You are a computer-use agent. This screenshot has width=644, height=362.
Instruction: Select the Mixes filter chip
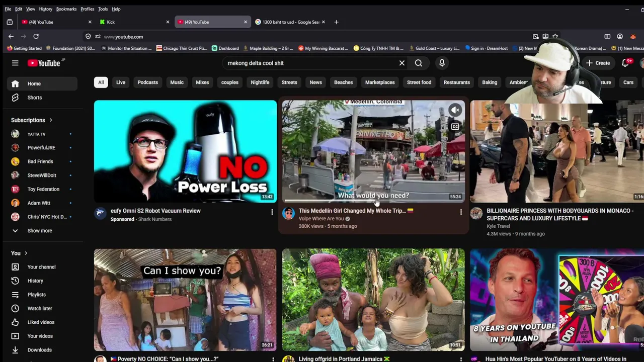202,82
